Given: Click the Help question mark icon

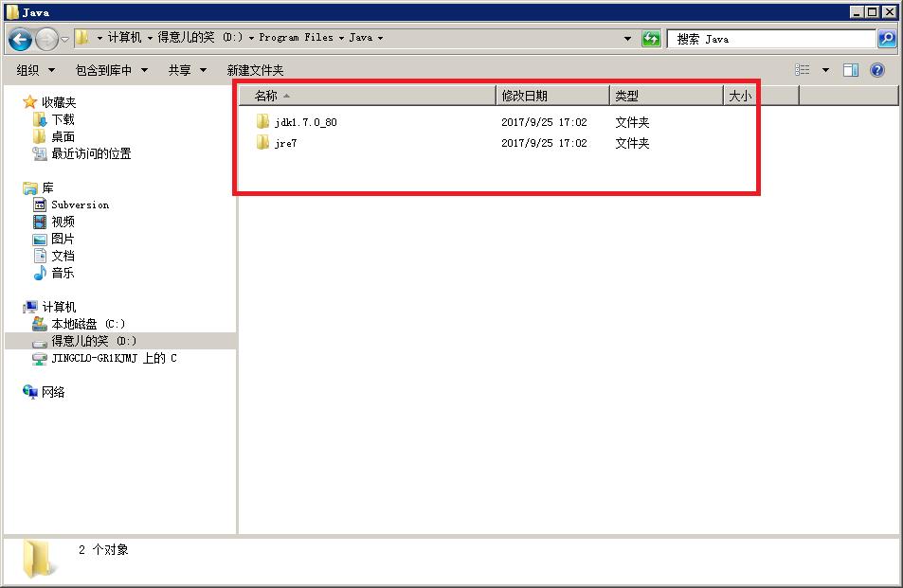Looking at the screenshot, I should coord(876,69).
